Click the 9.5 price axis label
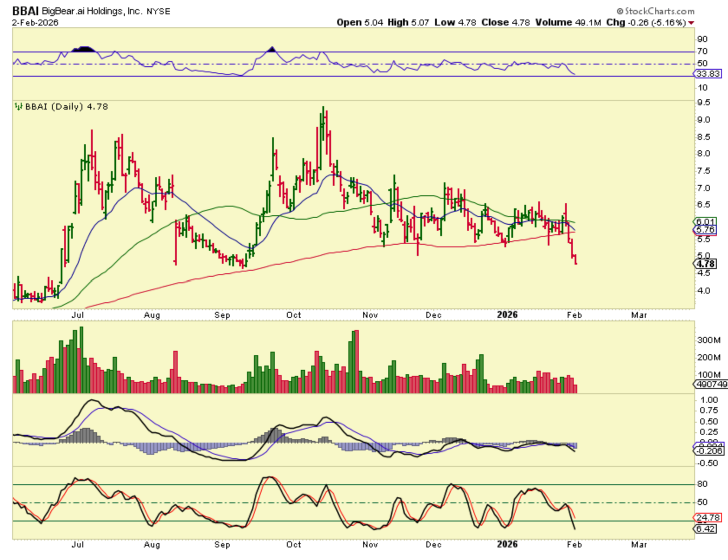 click(704, 102)
